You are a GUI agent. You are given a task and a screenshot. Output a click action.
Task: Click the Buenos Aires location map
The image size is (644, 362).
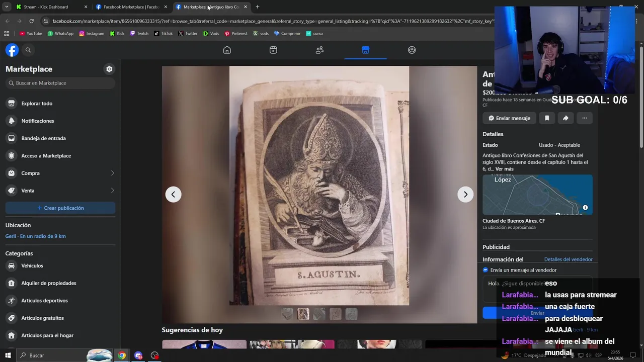coord(537,195)
